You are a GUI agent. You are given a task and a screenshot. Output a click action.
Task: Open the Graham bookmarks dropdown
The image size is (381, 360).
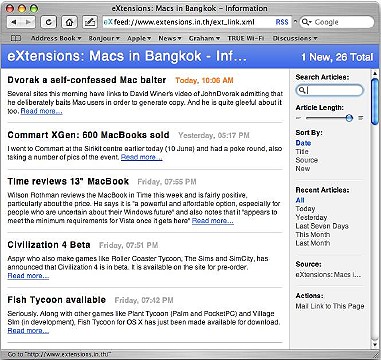point(204,38)
